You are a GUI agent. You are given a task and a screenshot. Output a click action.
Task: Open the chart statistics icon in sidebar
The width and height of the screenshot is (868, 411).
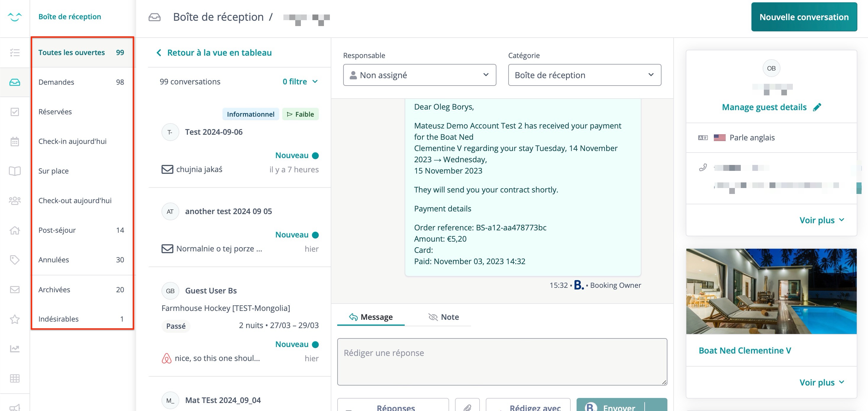14,349
